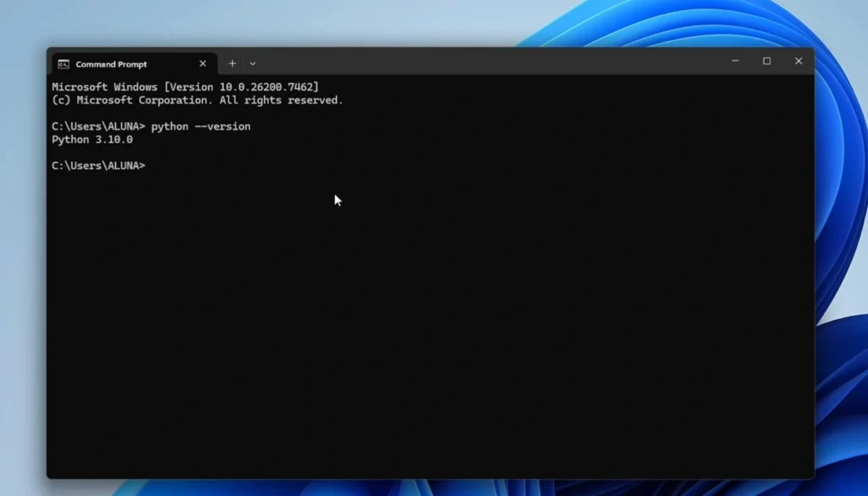
Task: Open a new tab with plus button
Action: 232,64
